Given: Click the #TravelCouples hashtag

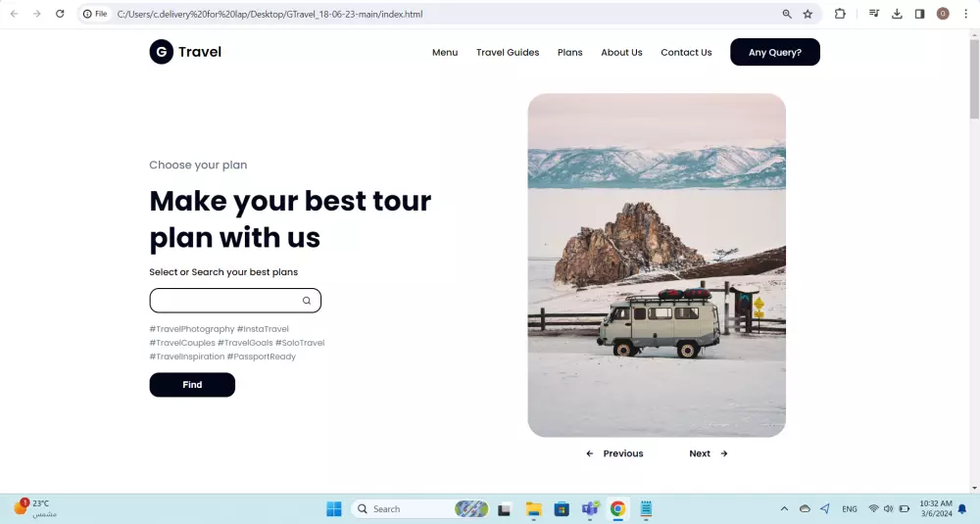Looking at the screenshot, I should tap(182, 342).
